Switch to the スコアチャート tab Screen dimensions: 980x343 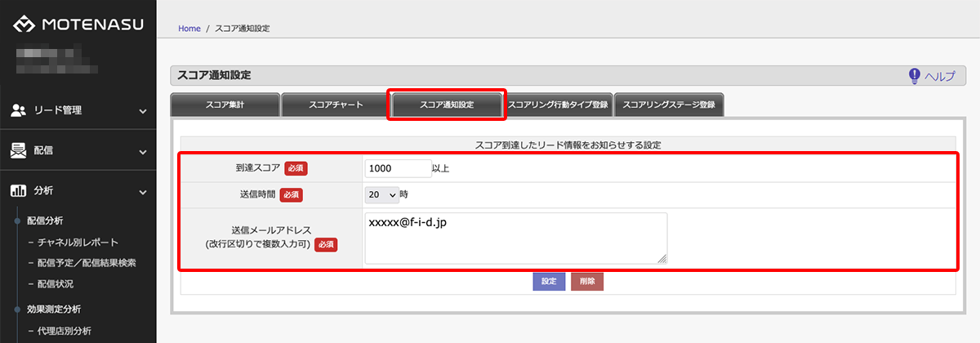[336, 105]
